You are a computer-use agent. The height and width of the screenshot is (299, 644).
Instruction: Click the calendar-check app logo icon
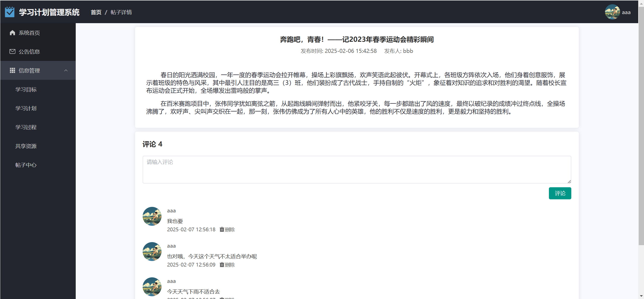(10, 12)
